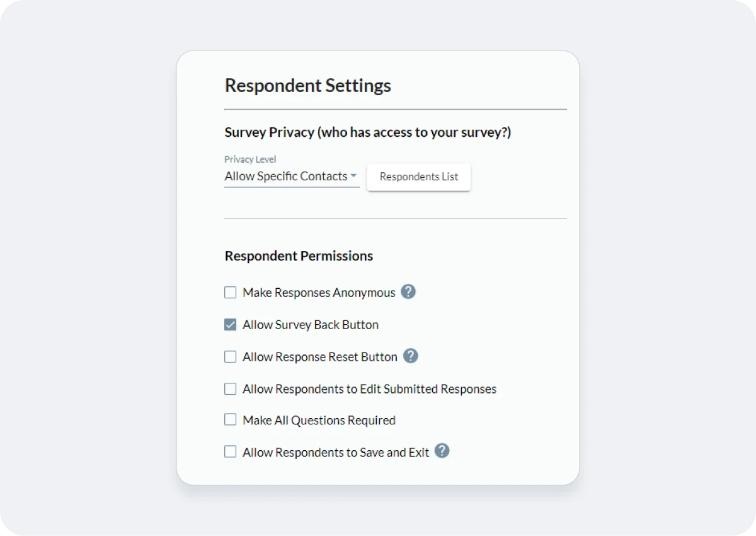Open help icon beside Make Responses Anonymous
Image resolution: width=756 pixels, height=536 pixels.
408,292
